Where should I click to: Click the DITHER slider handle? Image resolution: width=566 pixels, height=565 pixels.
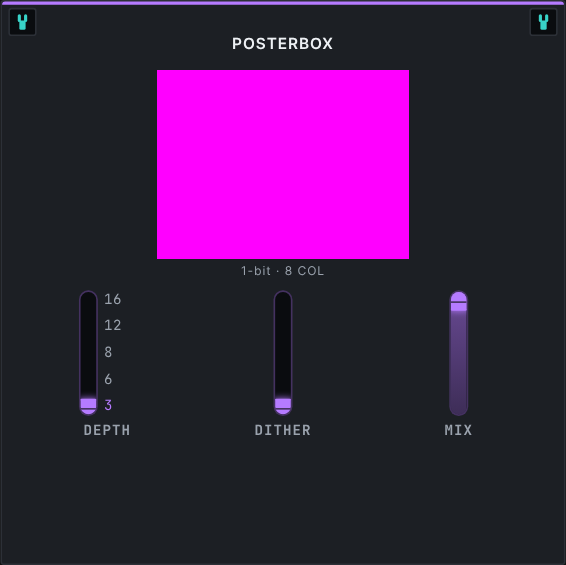pos(283,403)
